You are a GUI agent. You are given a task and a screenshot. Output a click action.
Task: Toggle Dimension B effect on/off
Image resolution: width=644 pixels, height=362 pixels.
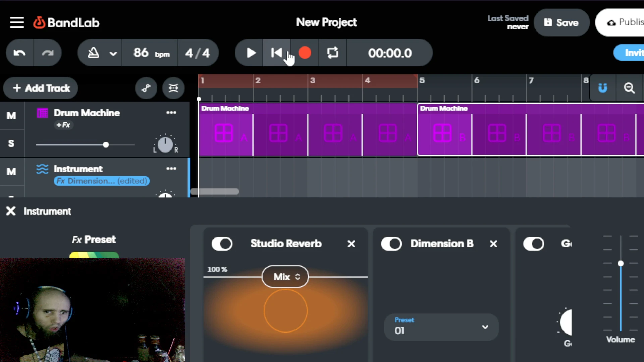click(391, 244)
